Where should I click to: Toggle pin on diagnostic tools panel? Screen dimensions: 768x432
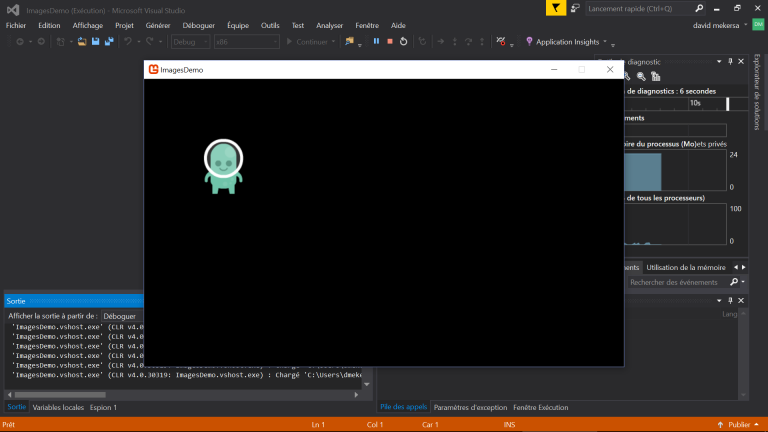(730, 62)
